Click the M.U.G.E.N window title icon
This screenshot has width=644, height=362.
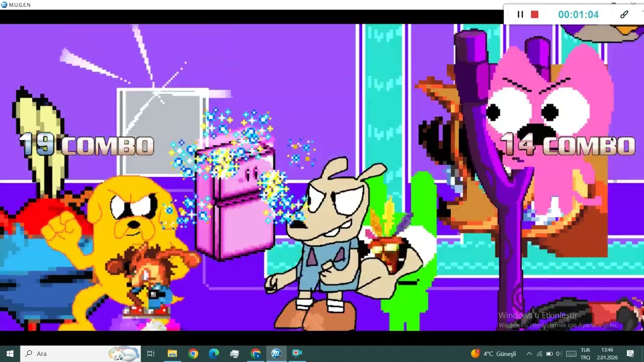pyautogui.click(x=4, y=5)
